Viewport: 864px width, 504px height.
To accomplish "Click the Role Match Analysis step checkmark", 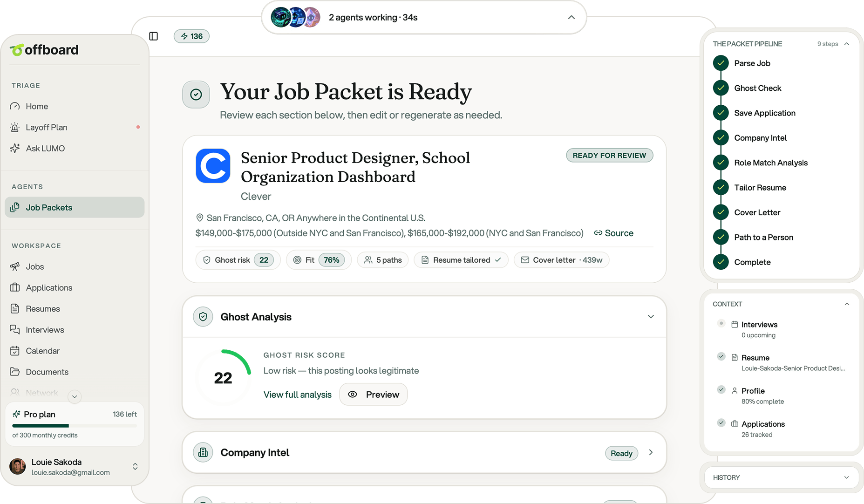I will [x=721, y=162].
